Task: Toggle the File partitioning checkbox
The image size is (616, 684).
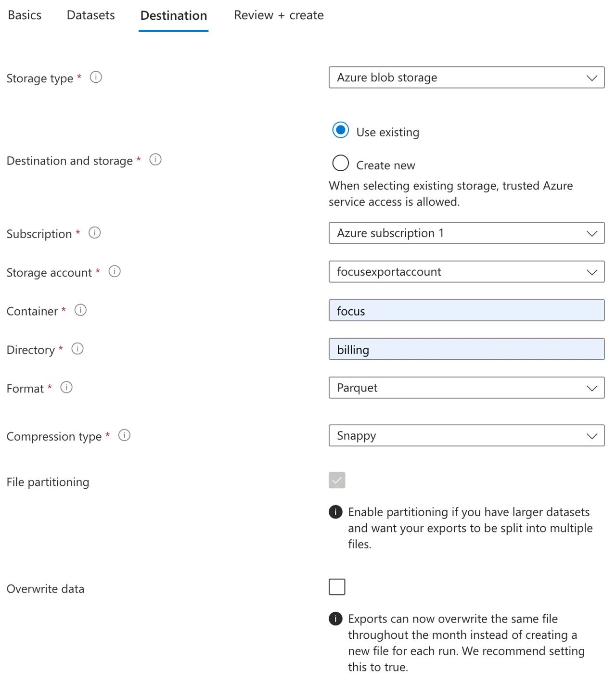Action: pos(337,480)
